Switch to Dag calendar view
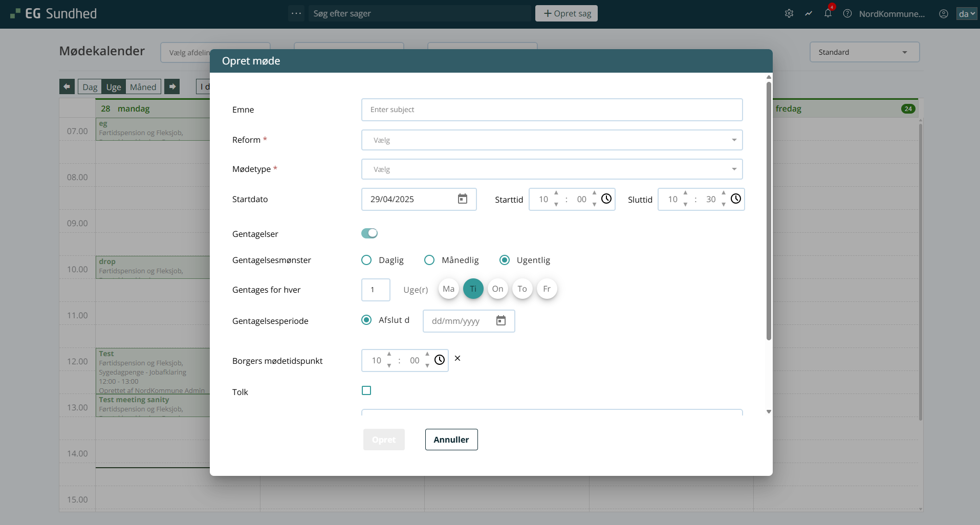 [x=90, y=87]
